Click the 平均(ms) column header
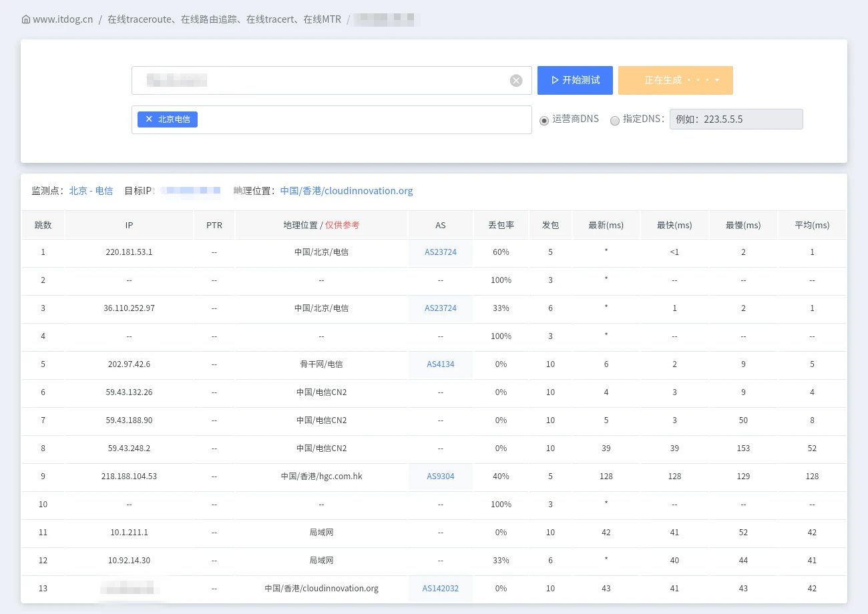 click(812, 225)
